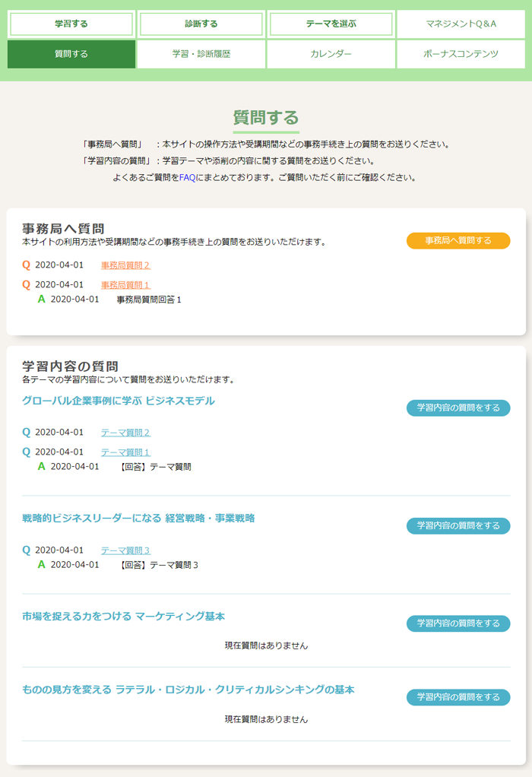Click 【回答】テーマ質問３ answer text

tap(158, 565)
